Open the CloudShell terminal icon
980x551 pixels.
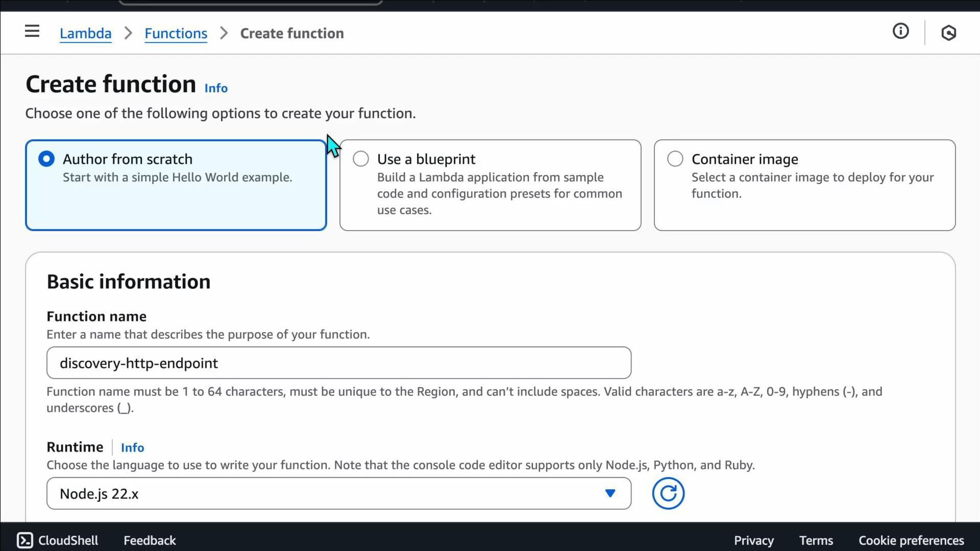[25, 540]
